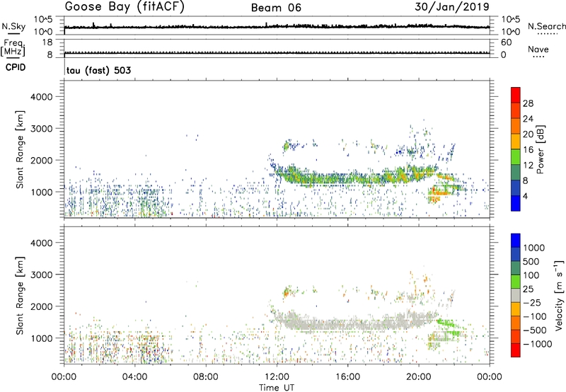
Task: Click the '-1000' tick on velocity colorbar
Action: [x=537, y=344]
